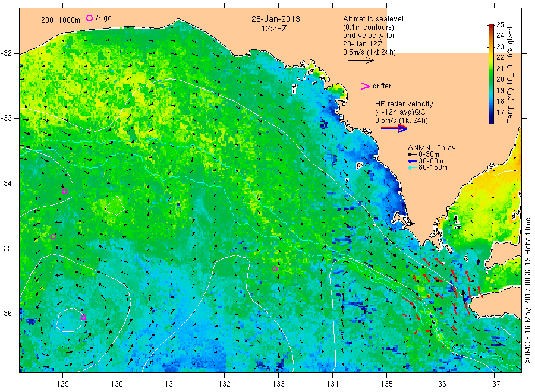Image resolution: width=535 pixels, height=392 pixels.
Task: Click the HF radar red and blue scale arrow
Action: [x=394, y=128]
